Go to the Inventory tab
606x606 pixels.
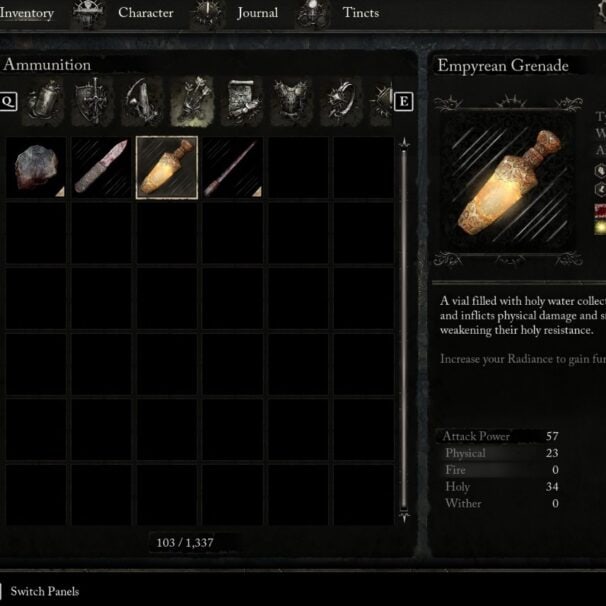27,13
